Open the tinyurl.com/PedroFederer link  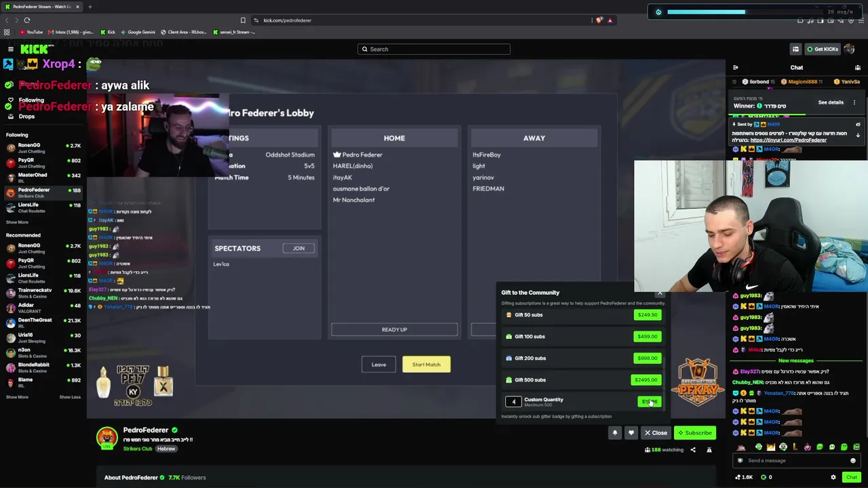[789, 140]
